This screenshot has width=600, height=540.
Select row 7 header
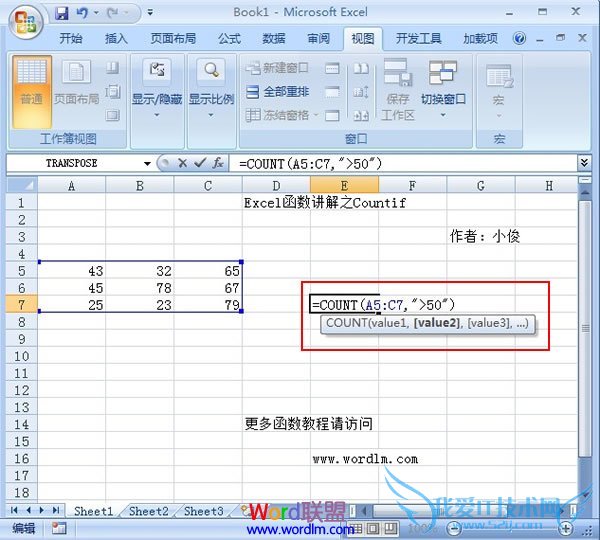(x=21, y=305)
